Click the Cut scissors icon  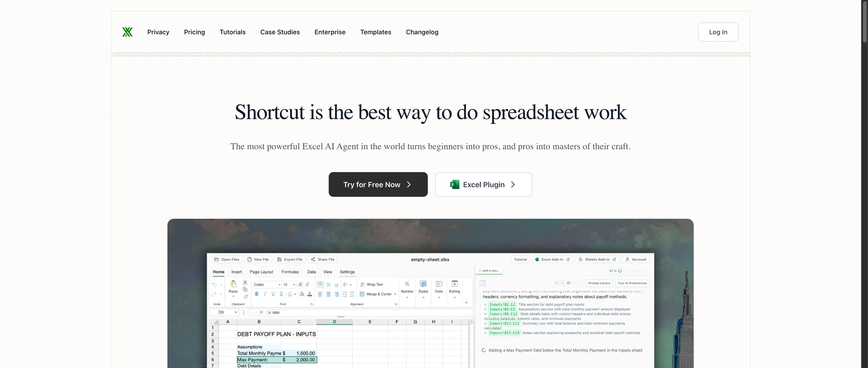245,283
